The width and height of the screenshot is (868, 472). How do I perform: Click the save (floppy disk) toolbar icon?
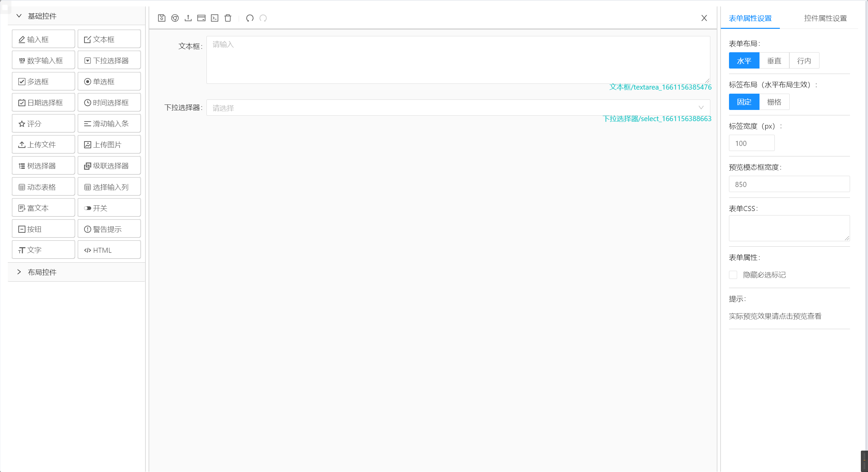tap(162, 18)
